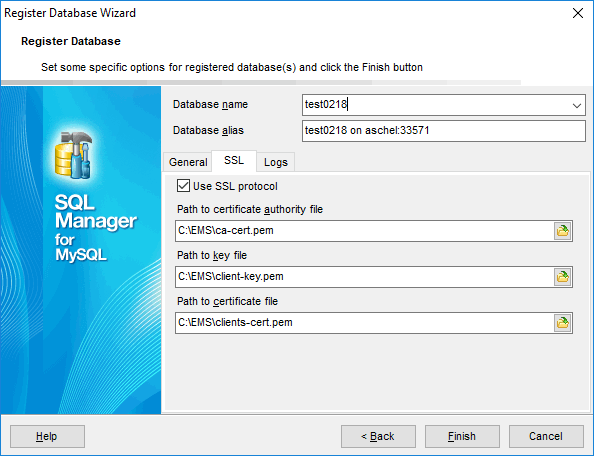Browse for the certificate file

[x=563, y=323]
